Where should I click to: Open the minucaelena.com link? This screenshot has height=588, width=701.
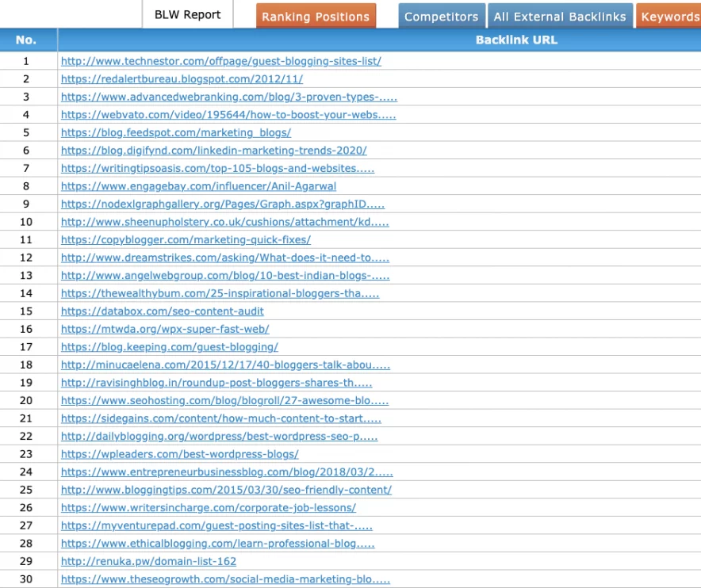tap(225, 365)
